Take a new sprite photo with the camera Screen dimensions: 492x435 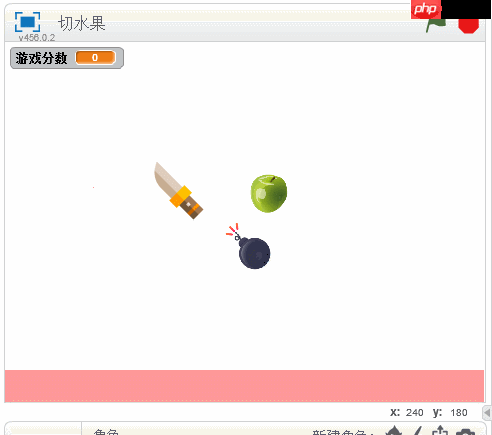[x=465, y=431]
